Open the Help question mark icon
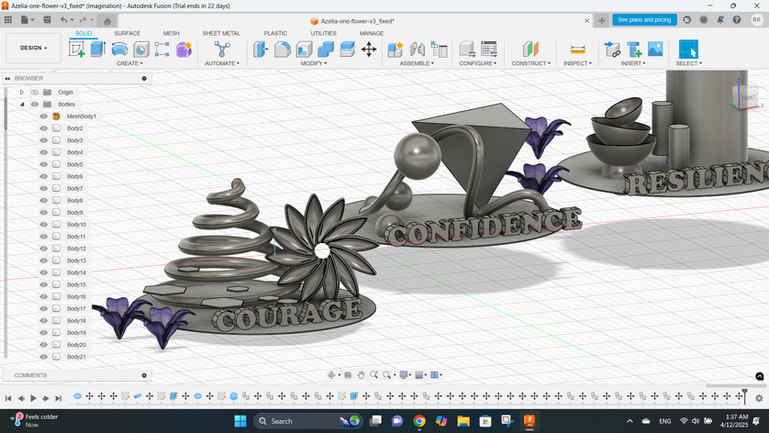 point(737,20)
